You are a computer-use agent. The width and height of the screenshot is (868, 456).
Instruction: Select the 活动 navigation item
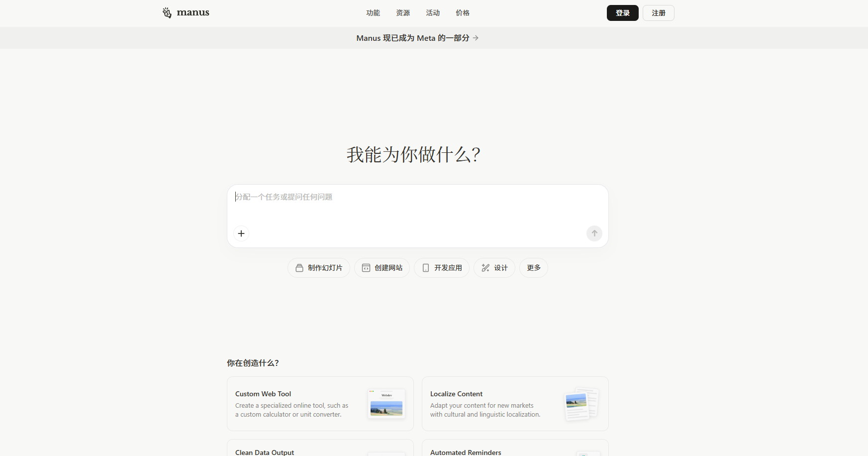433,13
